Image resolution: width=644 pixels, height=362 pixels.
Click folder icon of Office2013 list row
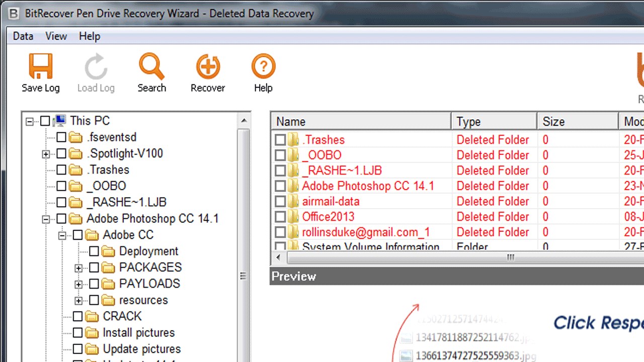(x=294, y=217)
